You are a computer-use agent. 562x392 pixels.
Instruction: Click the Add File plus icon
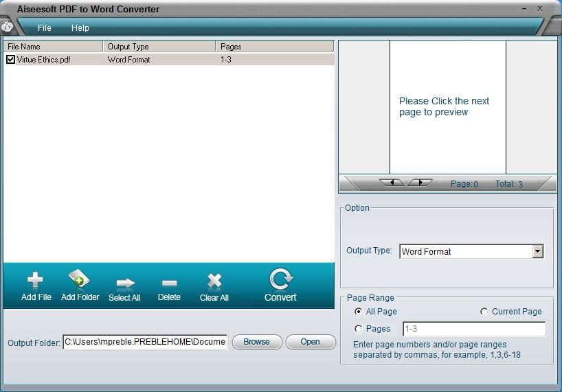tap(36, 280)
